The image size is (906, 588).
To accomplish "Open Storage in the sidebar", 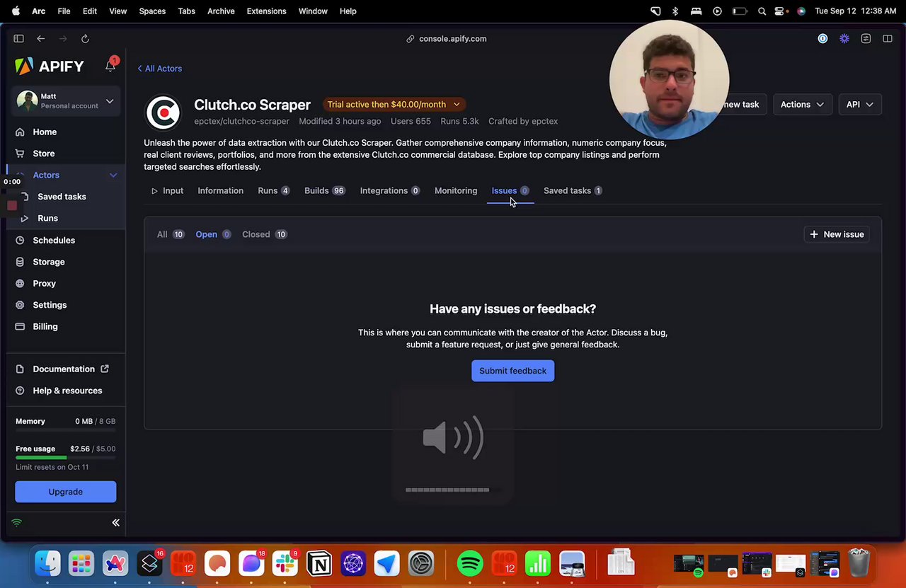I will [x=49, y=262].
